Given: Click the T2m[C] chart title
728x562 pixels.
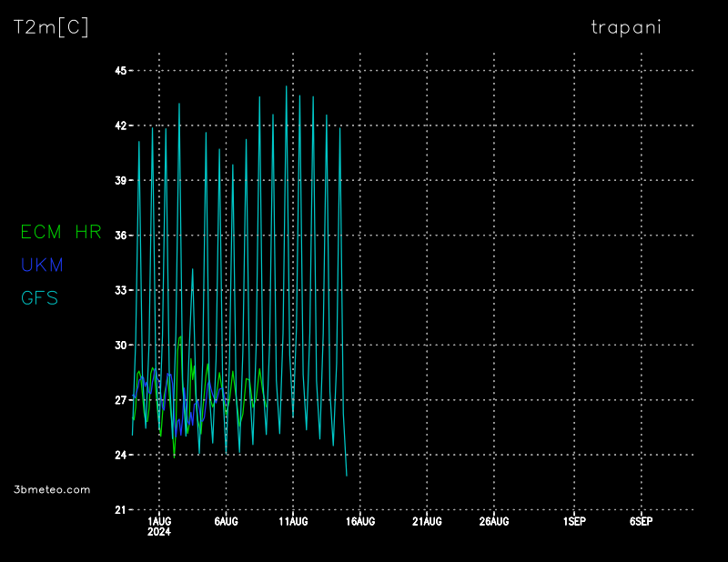Looking at the screenshot, I should click(x=51, y=27).
